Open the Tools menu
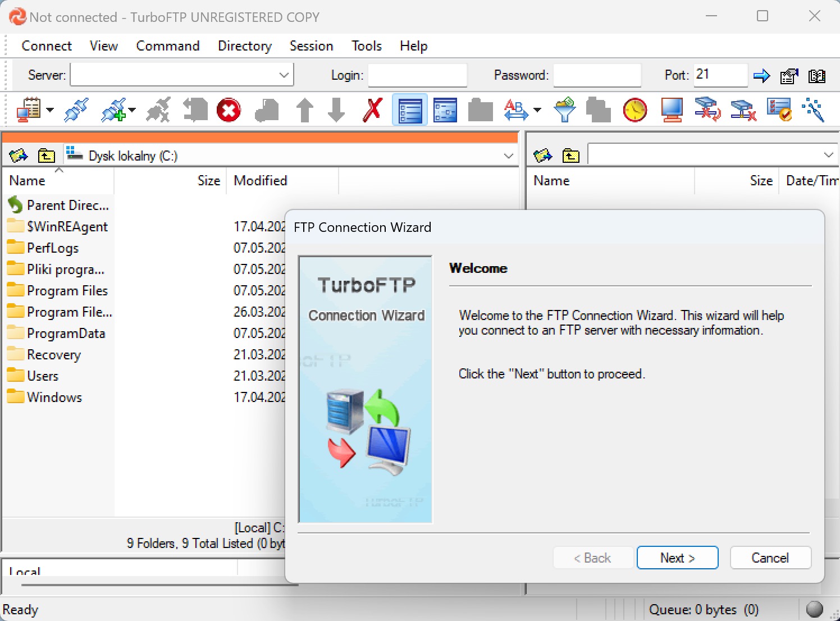This screenshot has width=840, height=621. [x=367, y=46]
